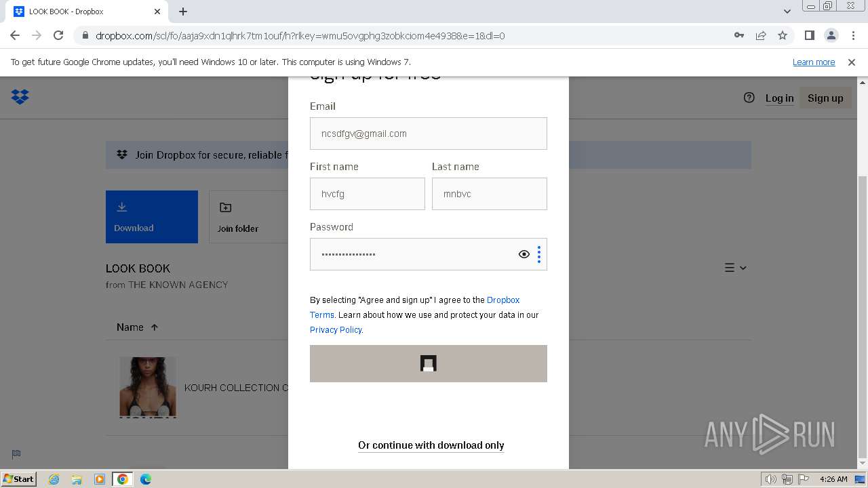Viewport: 868px width, 488px height.
Task: Open Chrome three-dot menu
Action: pos(853,35)
